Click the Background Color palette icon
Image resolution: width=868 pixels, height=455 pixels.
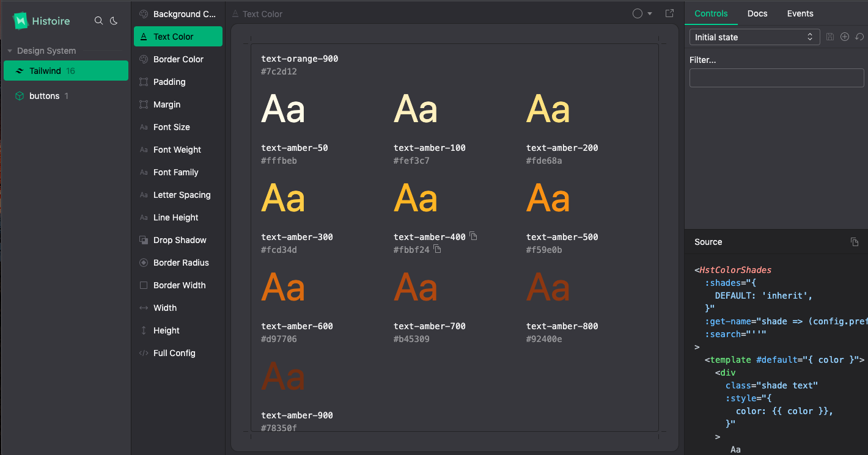pos(144,14)
